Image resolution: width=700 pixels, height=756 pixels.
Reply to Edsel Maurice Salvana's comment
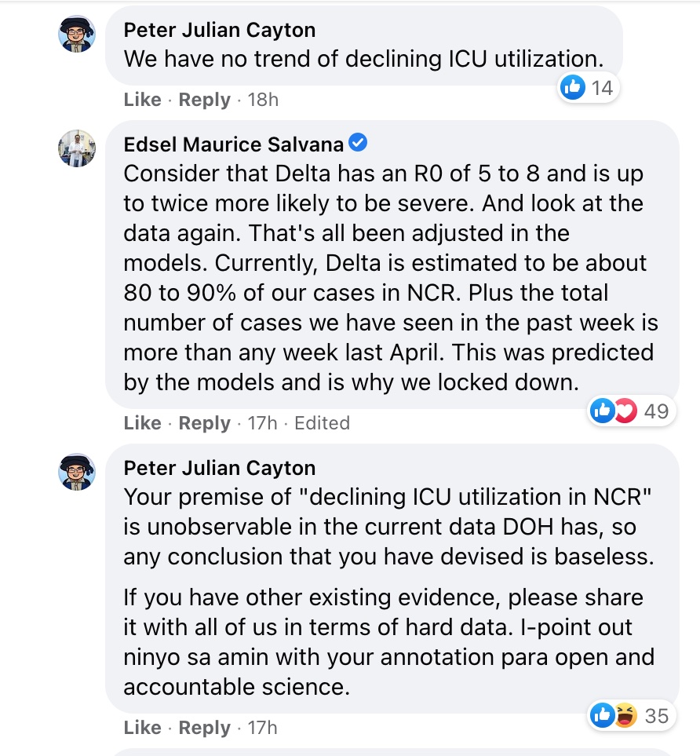(204, 423)
